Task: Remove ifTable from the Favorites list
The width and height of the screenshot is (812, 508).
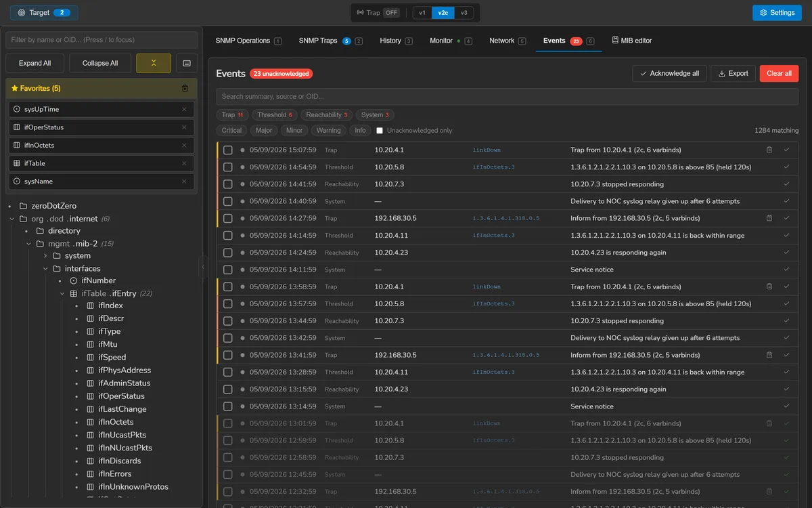Action: (x=184, y=163)
